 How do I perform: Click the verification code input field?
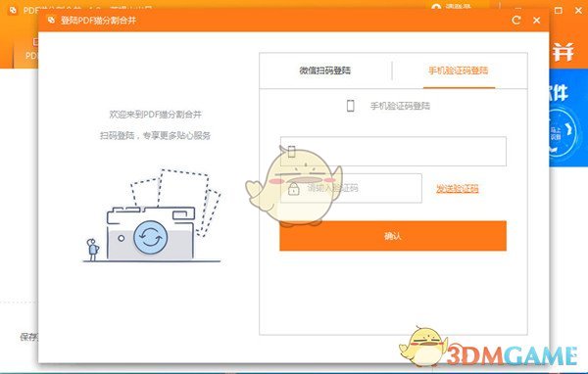(x=351, y=188)
